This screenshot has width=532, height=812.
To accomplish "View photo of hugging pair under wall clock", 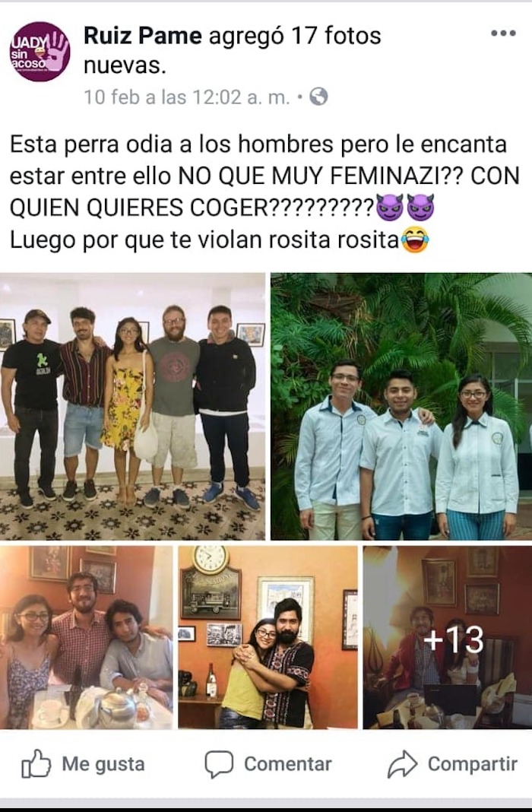I will point(268,637).
